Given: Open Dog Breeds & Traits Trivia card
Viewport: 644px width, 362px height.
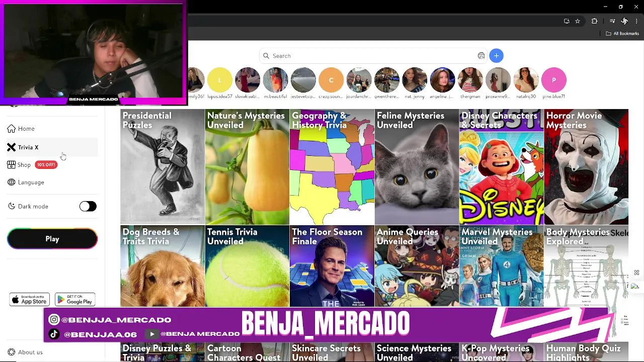Looking at the screenshot, I should (x=163, y=266).
